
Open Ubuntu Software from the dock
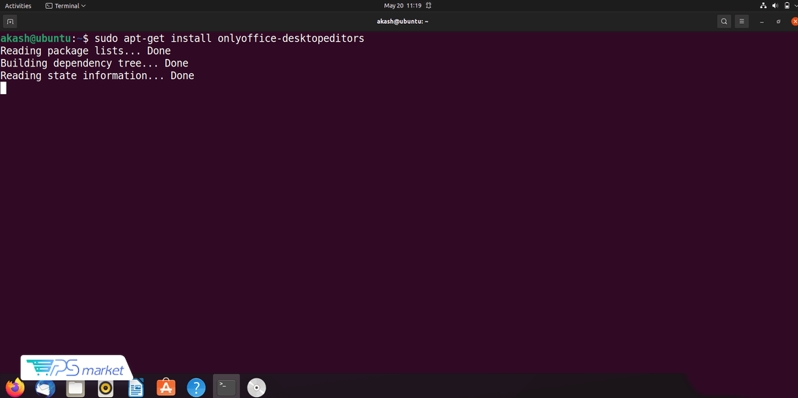(166, 388)
